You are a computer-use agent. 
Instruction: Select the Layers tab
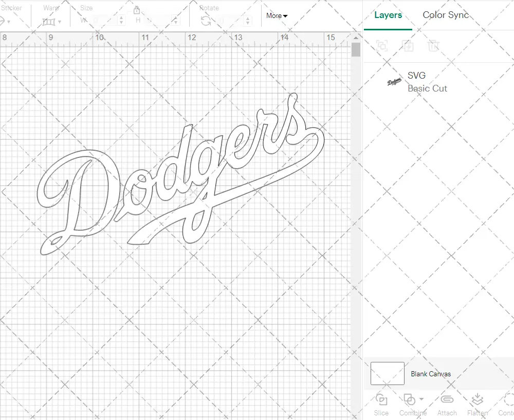click(x=388, y=15)
